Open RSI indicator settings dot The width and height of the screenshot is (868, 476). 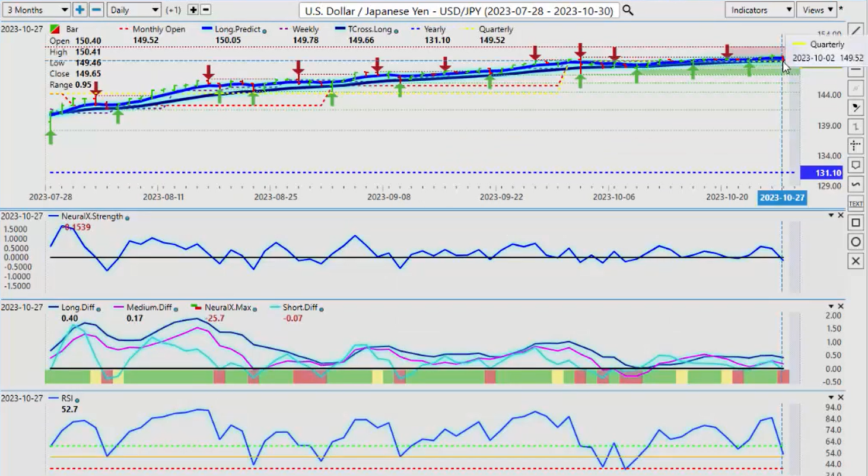[x=77, y=400]
